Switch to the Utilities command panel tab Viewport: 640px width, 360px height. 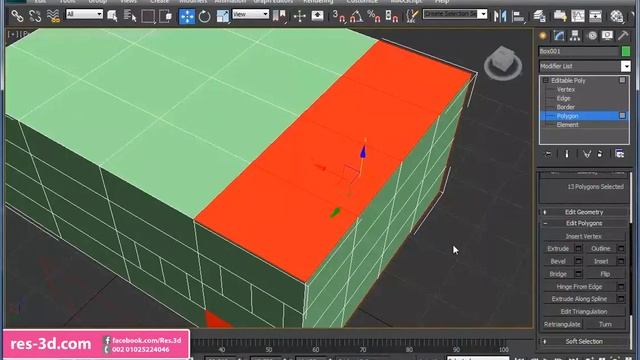623,36
